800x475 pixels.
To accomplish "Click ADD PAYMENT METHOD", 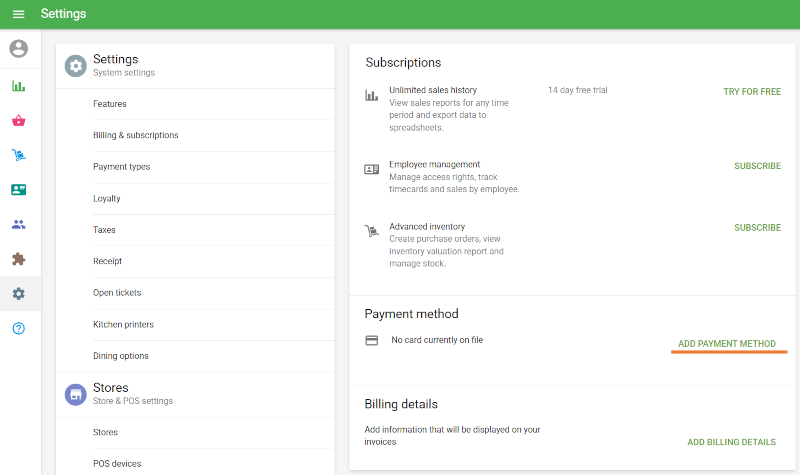I will (727, 344).
